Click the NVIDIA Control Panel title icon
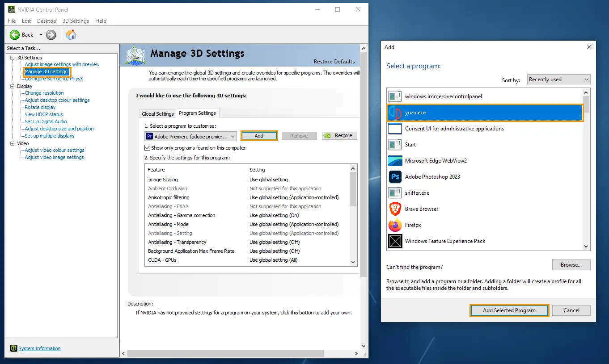This screenshot has width=609, height=364. [x=12, y=9]
